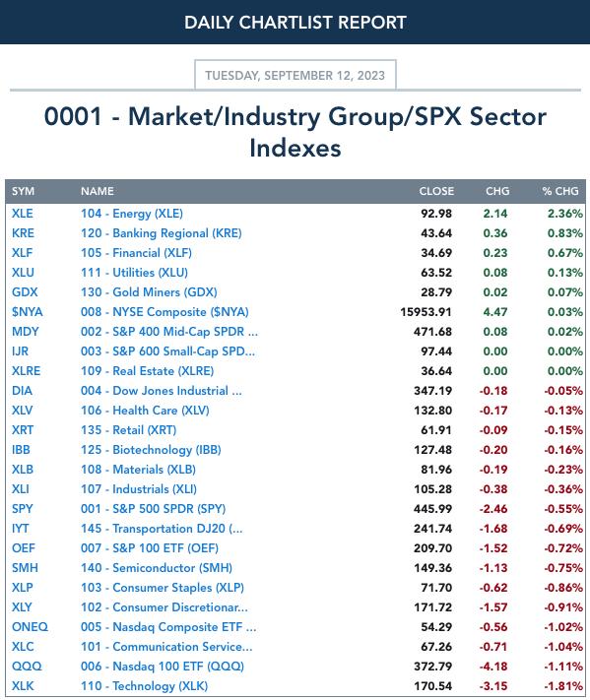Open 106 - Health Care (XLV) chart
This screenshot has height=700, width=590.
(x=145, y=411)
